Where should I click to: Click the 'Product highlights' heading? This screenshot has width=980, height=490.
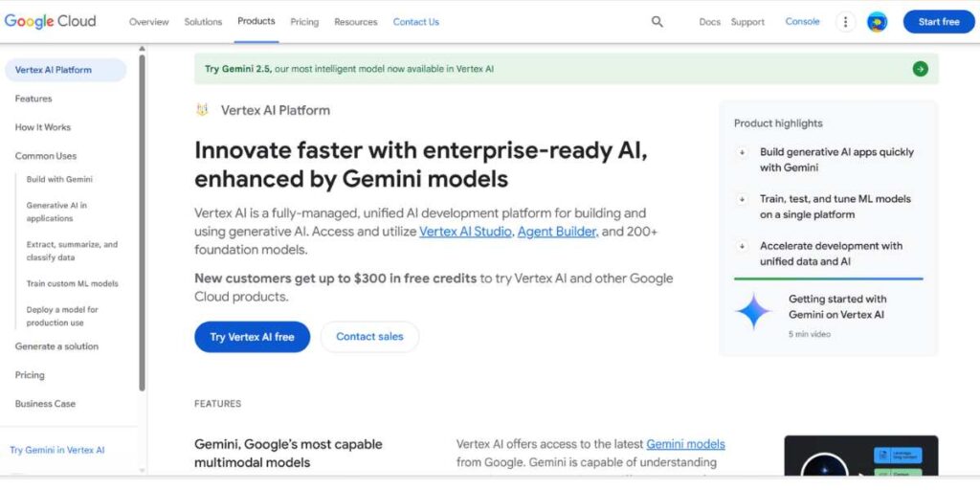pyautogui.click(x=778, y=123)
